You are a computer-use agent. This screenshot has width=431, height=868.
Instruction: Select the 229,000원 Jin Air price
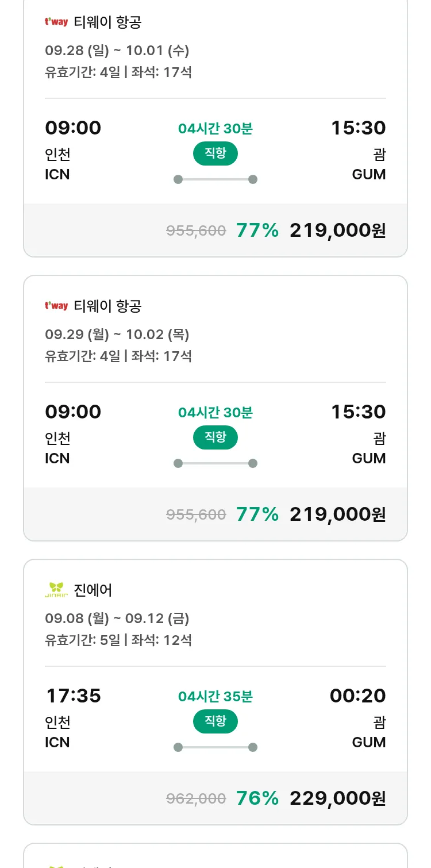coord(337,798)
